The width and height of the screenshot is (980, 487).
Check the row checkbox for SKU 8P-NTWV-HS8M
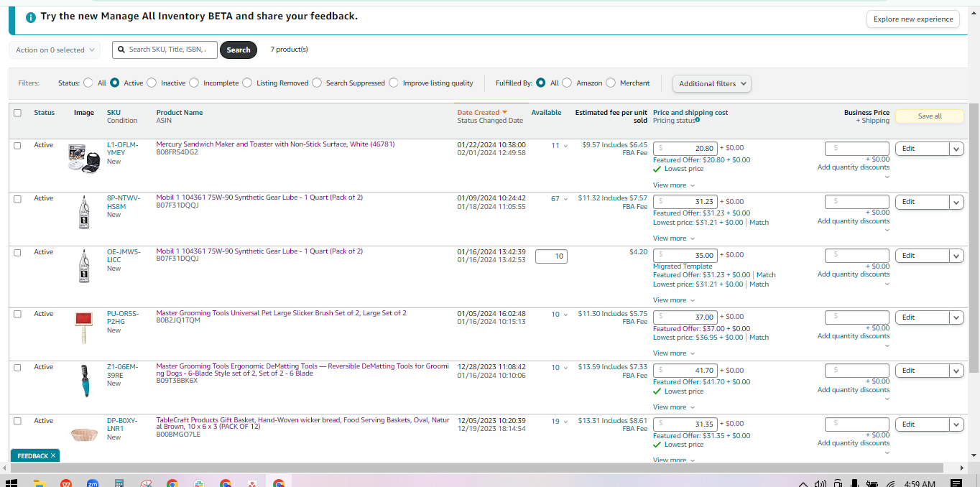[17, 199]
